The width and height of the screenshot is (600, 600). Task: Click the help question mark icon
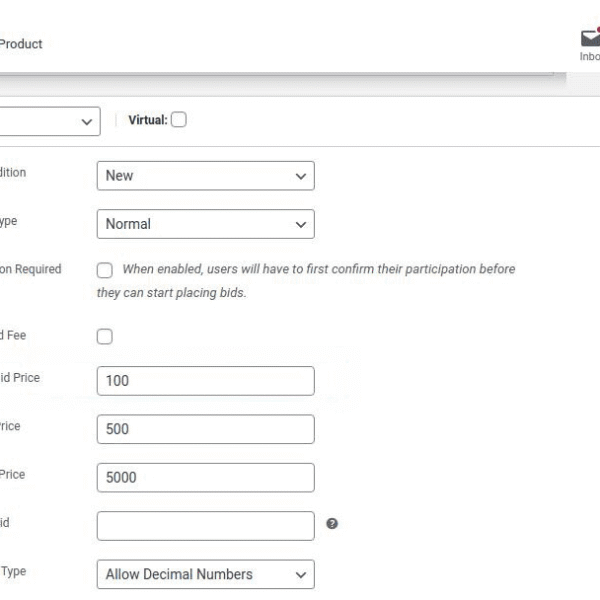tap(332, 524)
